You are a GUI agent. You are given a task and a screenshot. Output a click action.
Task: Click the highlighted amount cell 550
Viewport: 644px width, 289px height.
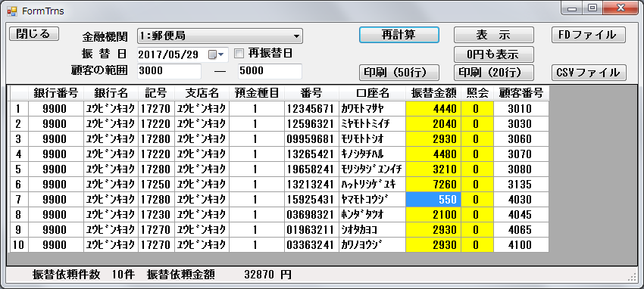point(433,200)
